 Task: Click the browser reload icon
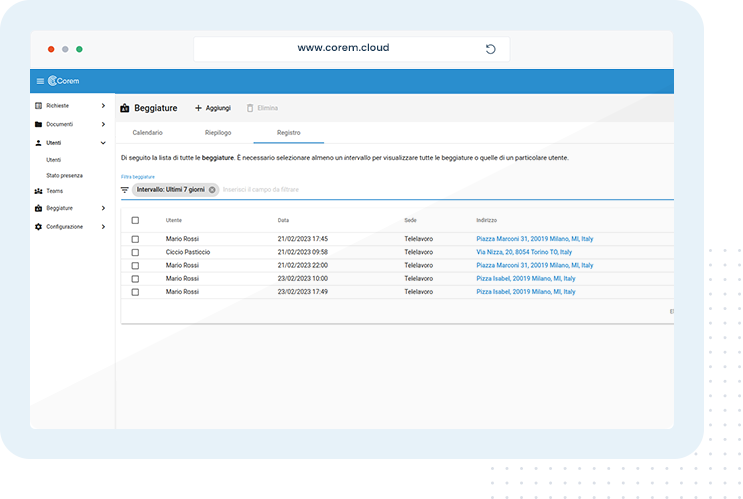coord(490,49)
